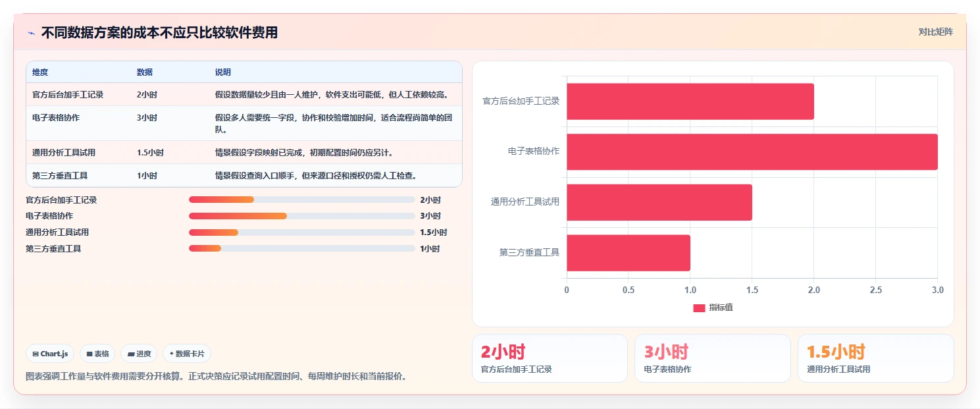Select the 进度 tag chip
The width and height of the screenshot is (980, 409).
point(139,354)
